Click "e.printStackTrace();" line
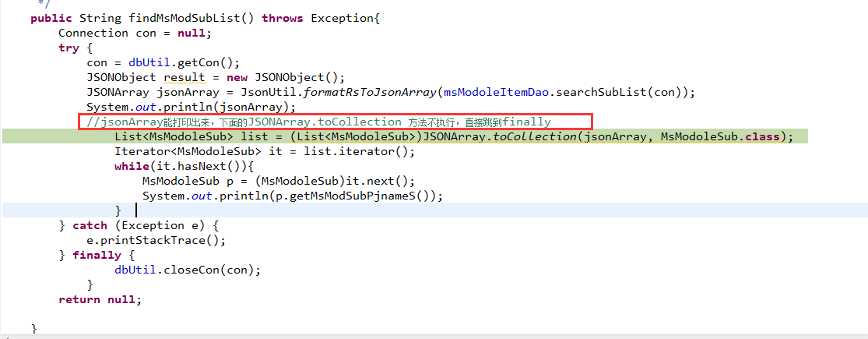This screenshot has width=868, height=339. pyautogui.click(x=156, y=240)
